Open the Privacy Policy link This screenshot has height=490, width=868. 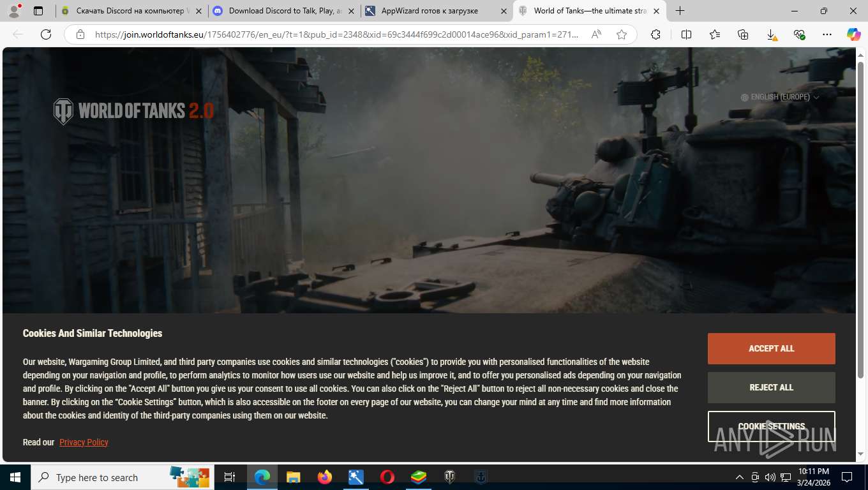84,442
